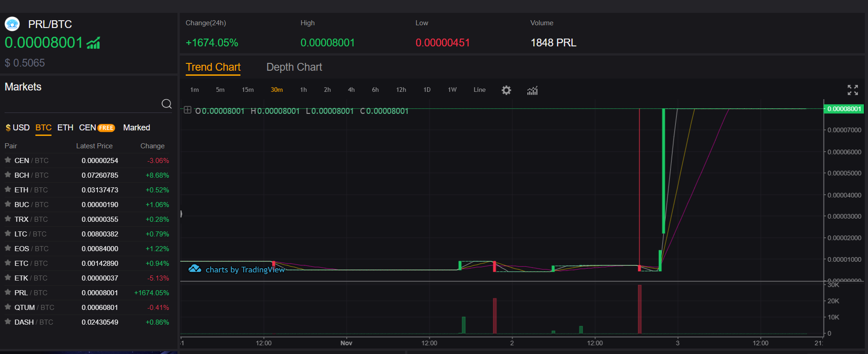The width and height of the screenshot is (868, 354).
Task: Sort markets by Change column
Action: tap(152, 146)
